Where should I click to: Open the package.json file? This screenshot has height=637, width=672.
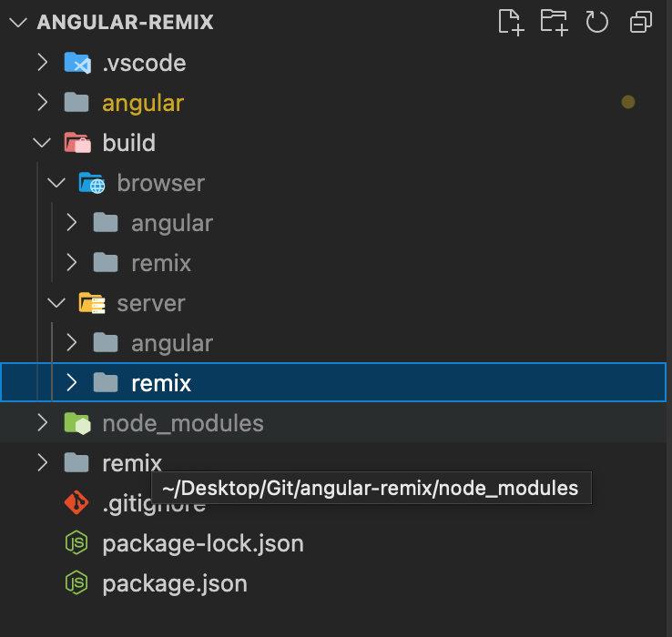[x=175, y=584]
